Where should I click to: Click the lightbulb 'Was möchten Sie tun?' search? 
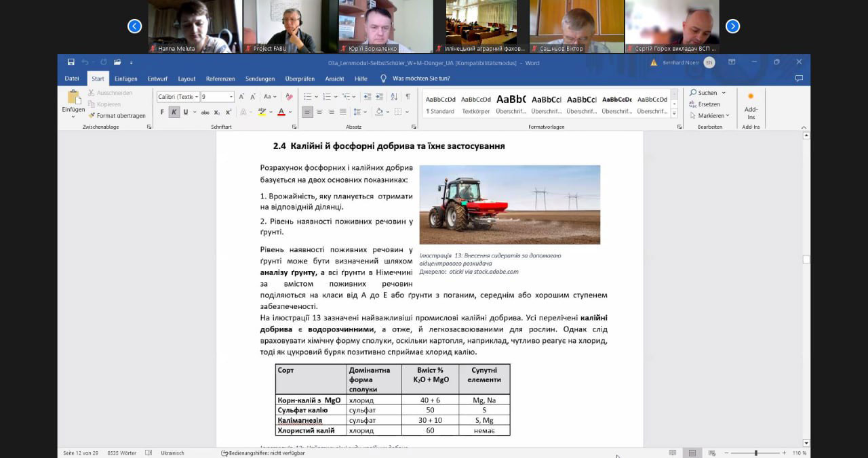coord(414,79)
